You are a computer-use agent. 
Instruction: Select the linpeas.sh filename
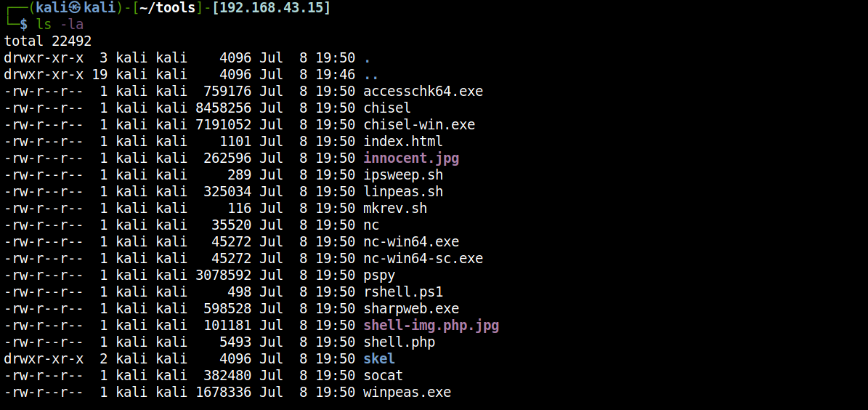click(403, 192)
